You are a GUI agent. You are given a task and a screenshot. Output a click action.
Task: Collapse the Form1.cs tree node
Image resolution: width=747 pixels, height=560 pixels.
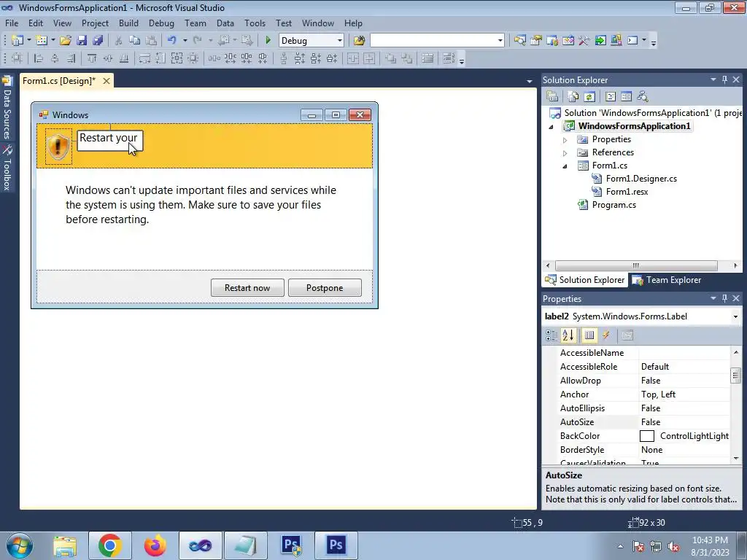click(x=565, y=166)
